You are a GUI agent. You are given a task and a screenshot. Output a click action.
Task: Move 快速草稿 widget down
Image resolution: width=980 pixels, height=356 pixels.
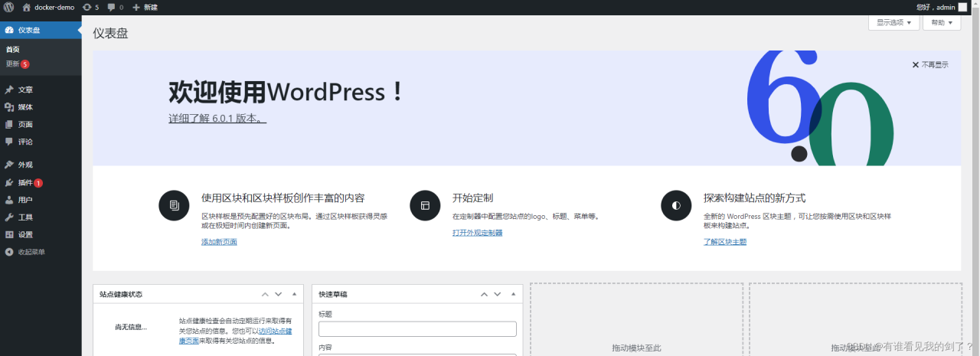(x=498, y=294)
